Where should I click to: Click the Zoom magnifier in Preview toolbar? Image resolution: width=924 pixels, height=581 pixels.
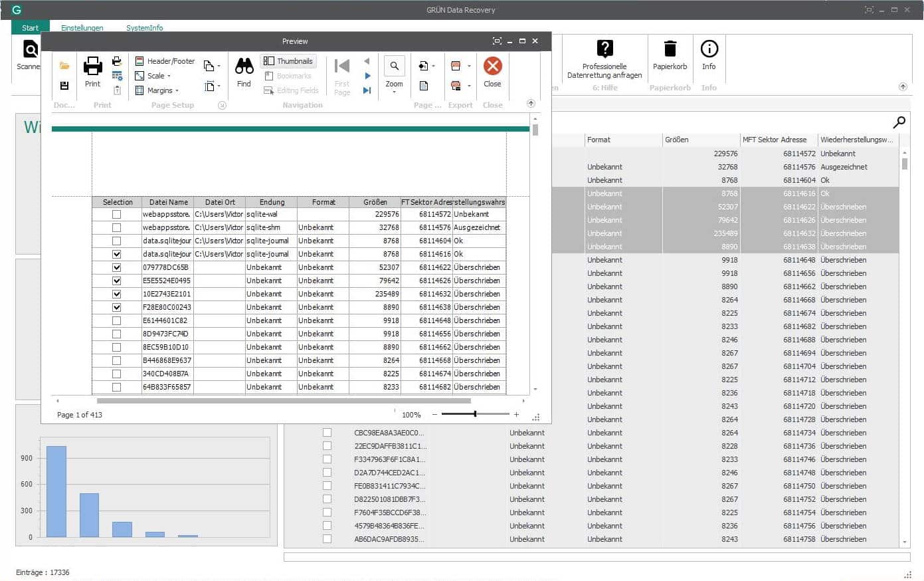(x=394, y=66)
